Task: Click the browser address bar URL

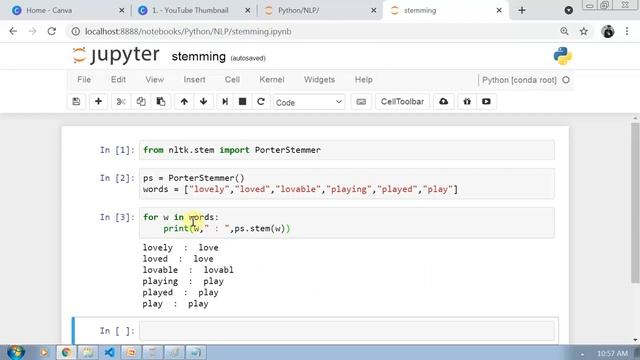Action: 188,31
